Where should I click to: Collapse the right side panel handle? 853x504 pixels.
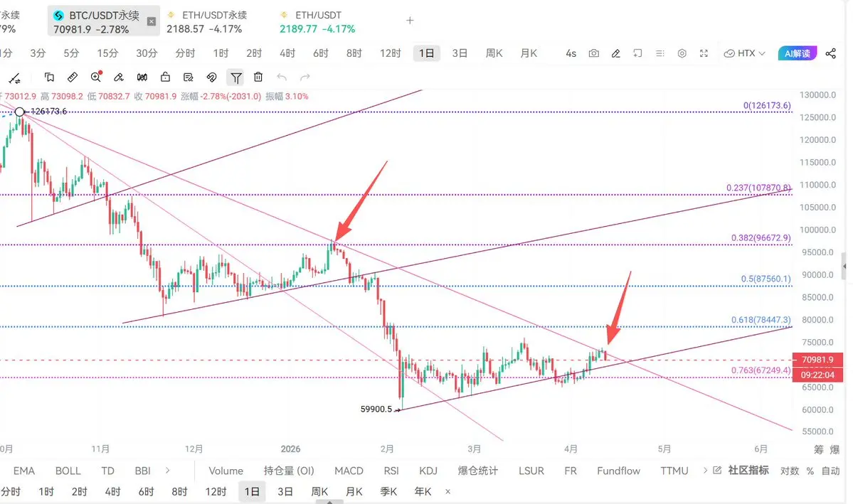point(844,267)
